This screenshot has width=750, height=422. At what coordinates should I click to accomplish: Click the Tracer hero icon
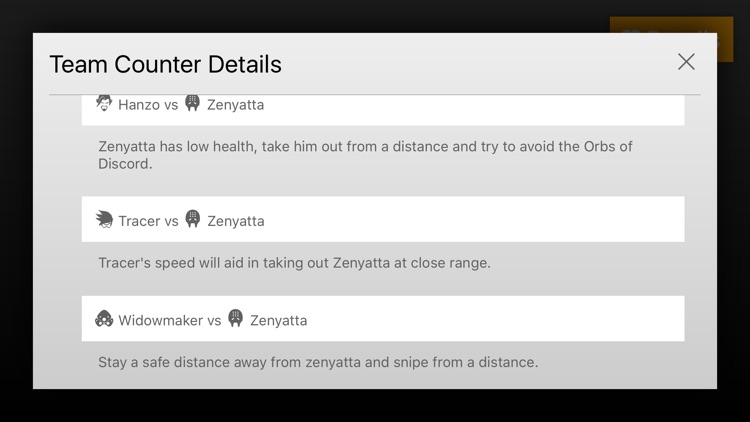click(105, 220)
